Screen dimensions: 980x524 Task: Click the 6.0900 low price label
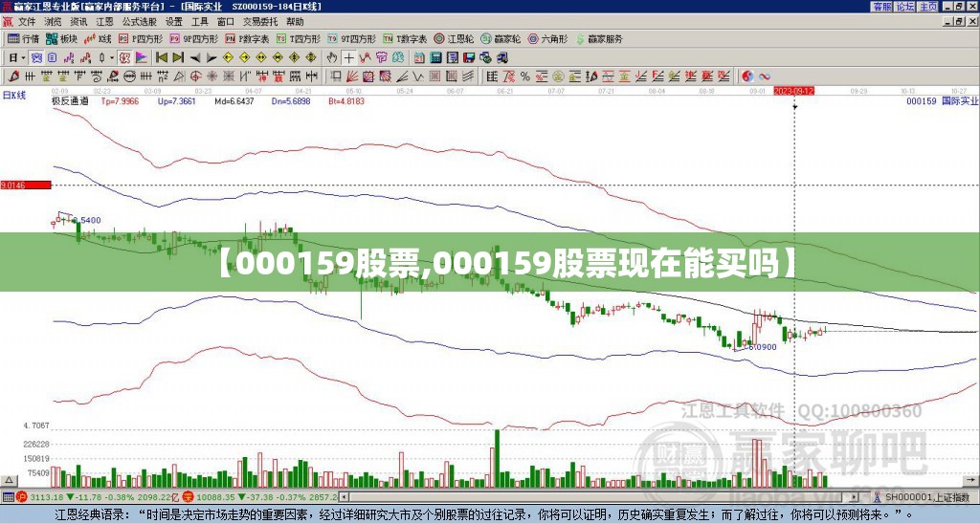[763, 347]
